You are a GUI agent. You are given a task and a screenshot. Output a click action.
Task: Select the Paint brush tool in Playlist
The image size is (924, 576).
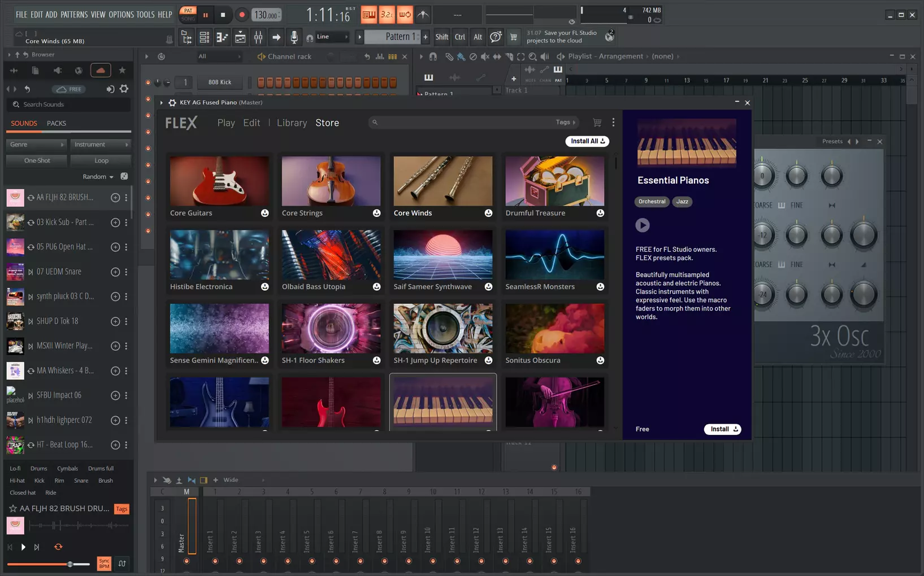(461, 56)
